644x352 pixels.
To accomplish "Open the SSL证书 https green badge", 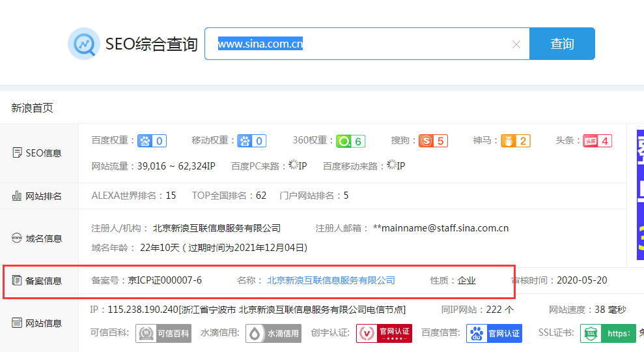I will point(608,334).
